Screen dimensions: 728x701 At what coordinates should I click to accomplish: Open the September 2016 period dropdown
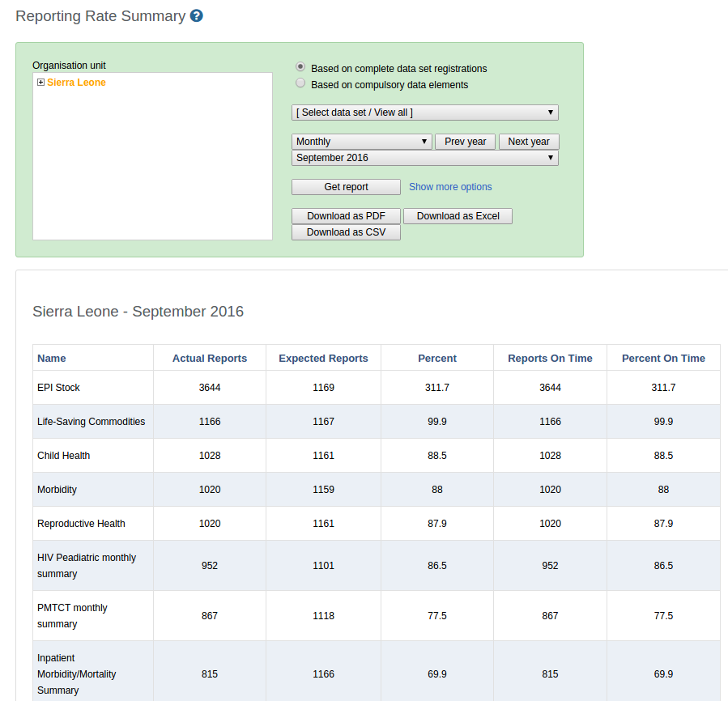point(424,158)
